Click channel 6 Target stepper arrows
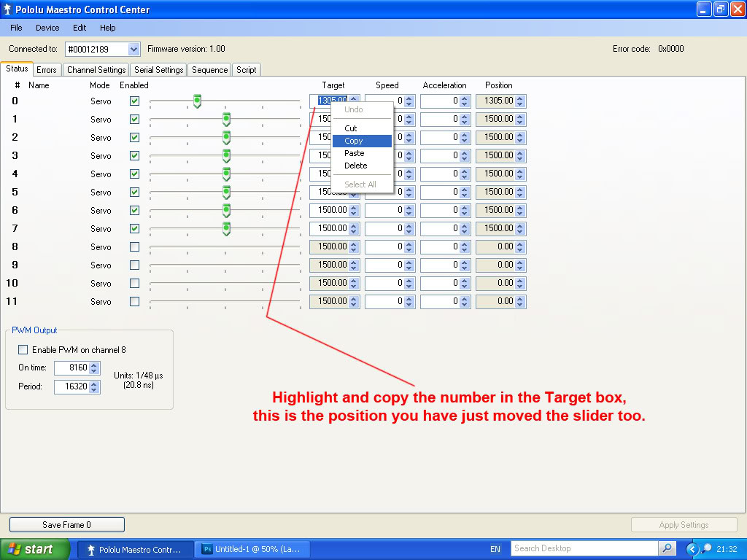747x560 pixels. (x=354, y=210)
